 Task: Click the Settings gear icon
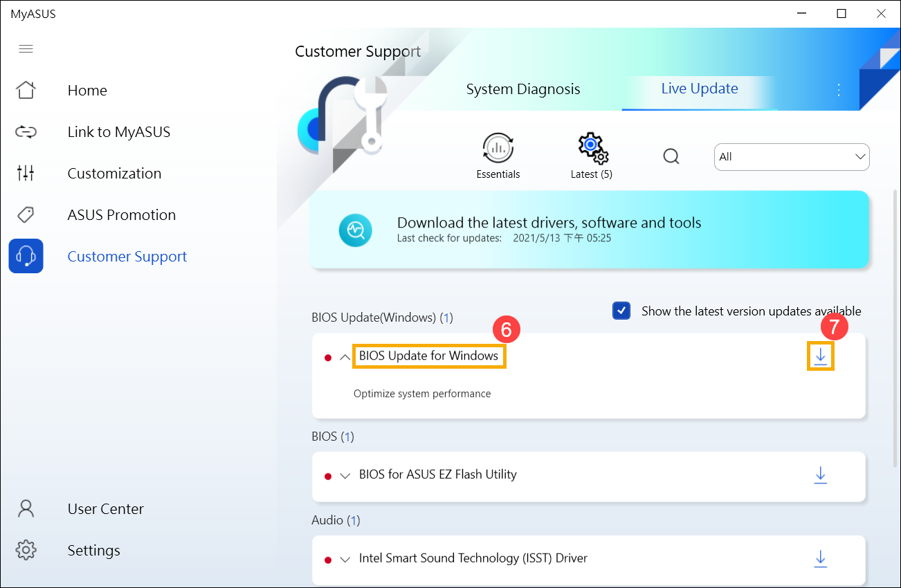tap(26, 550)
